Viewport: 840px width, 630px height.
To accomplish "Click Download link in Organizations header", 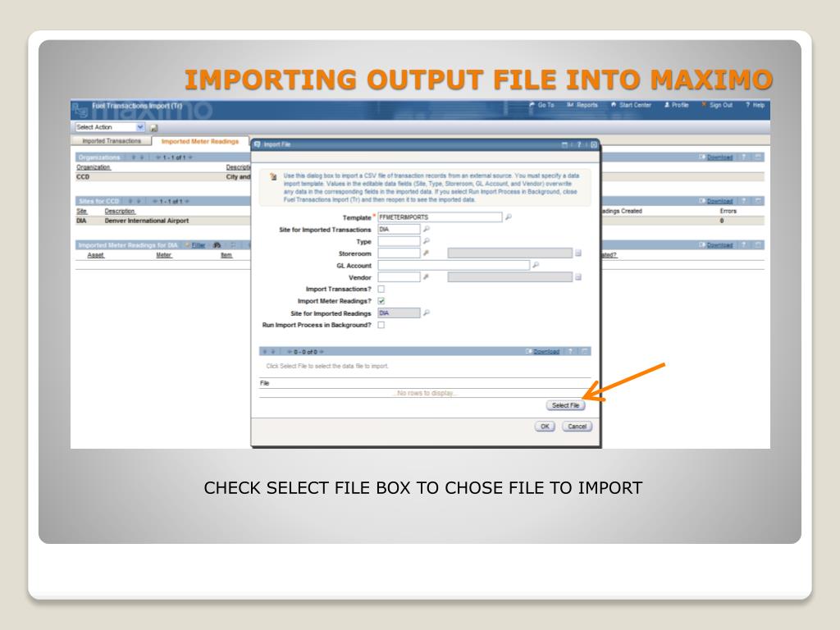I will pos(719,157).
